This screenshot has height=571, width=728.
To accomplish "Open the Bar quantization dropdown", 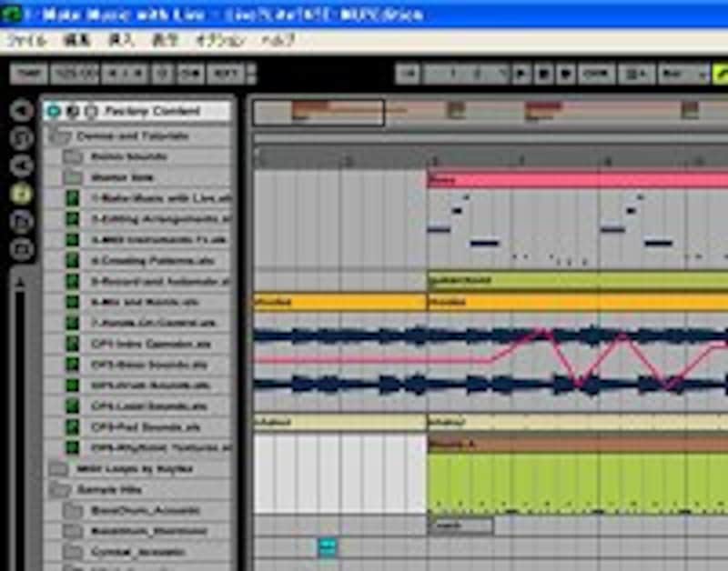I will (x=684, y=74).
